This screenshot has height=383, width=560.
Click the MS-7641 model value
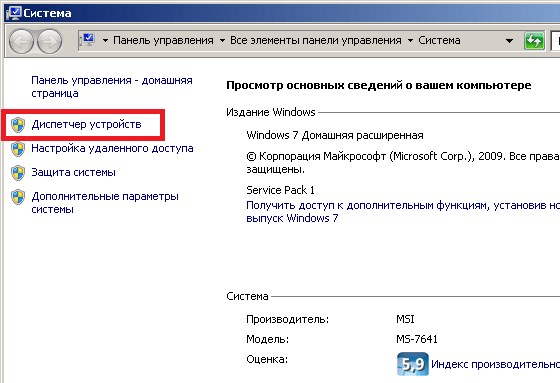[417, 339]
